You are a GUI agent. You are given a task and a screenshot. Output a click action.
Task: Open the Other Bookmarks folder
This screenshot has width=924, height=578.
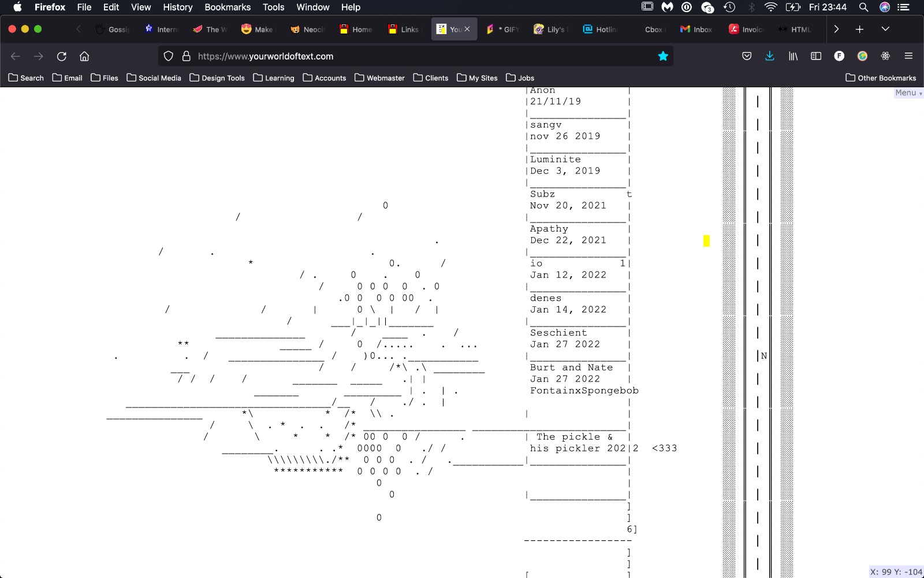(x=881, y=78)
